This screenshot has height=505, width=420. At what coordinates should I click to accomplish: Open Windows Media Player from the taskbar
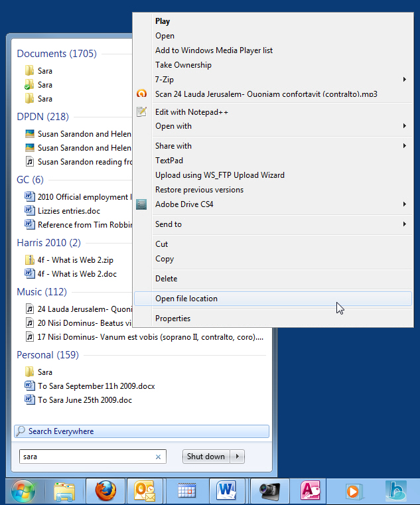click(x=354, y=492)
